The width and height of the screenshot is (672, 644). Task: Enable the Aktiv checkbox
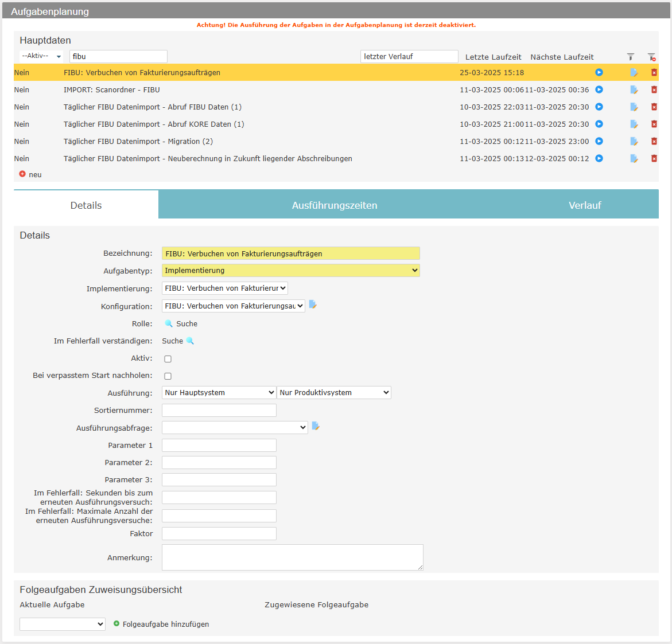(x=168, y=359)
